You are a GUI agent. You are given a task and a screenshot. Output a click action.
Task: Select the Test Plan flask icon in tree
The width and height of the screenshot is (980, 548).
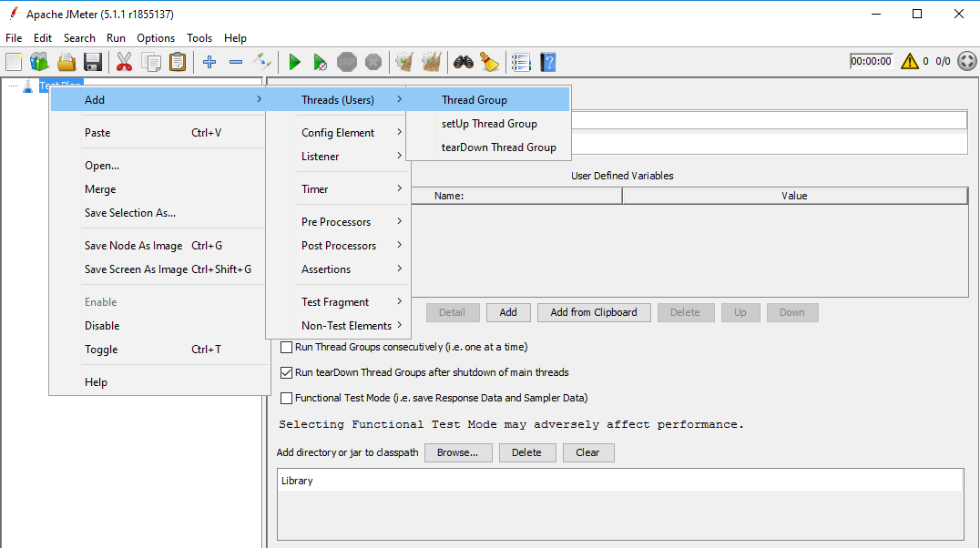click(27, 86)
